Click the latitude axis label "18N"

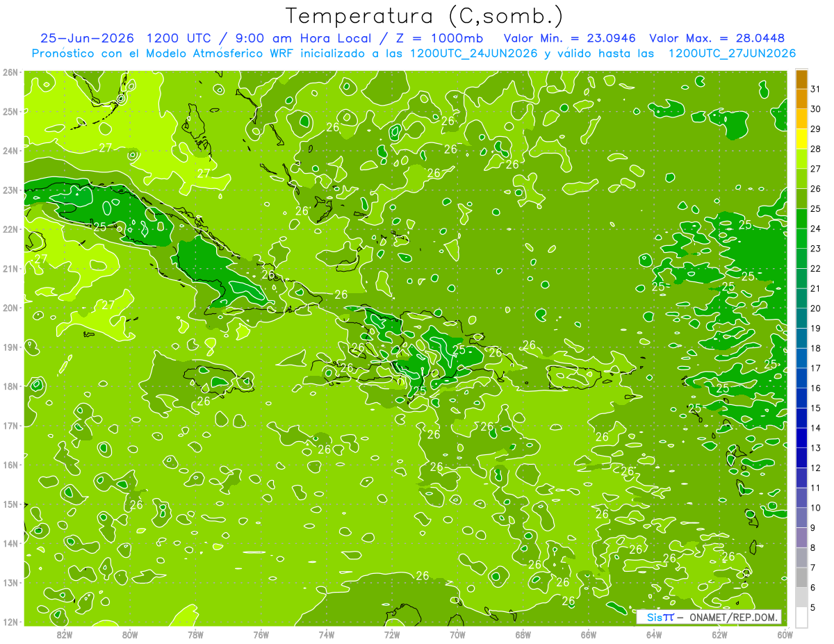(10, 386)
